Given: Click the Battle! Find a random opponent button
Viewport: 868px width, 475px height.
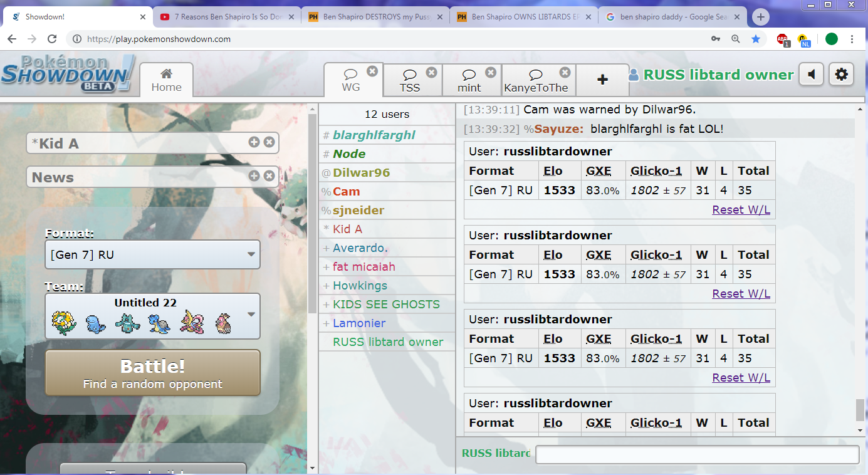Looking at the screenshot, I should 153,373.
